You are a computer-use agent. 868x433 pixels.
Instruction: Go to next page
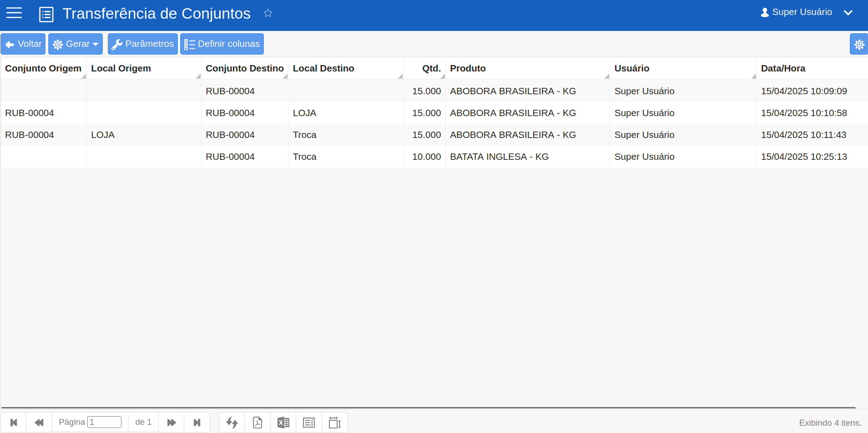click(x=172, y=423)
